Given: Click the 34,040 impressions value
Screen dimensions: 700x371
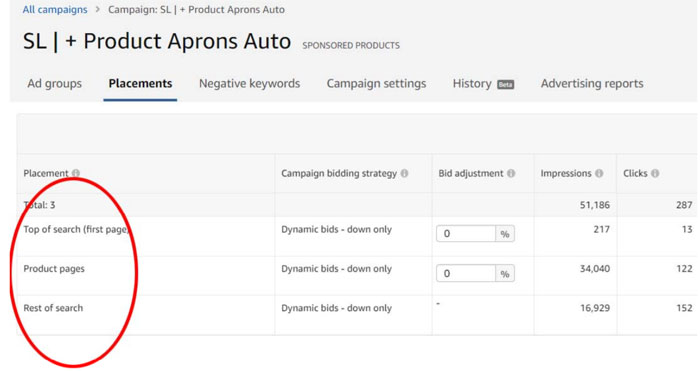Looking at the screenshot, I should point(595,269).
